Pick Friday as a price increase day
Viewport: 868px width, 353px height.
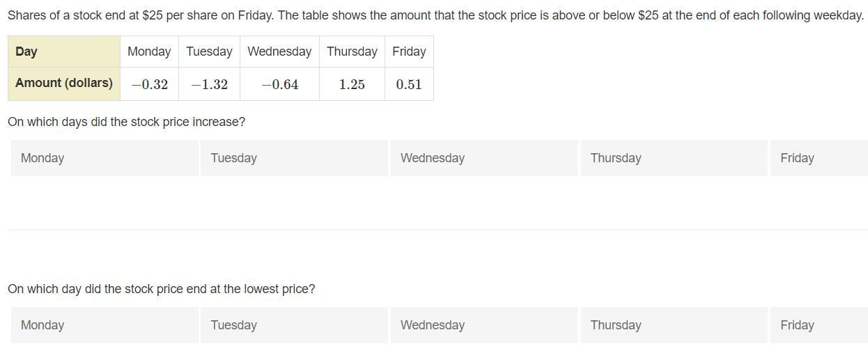pos(819,158)
